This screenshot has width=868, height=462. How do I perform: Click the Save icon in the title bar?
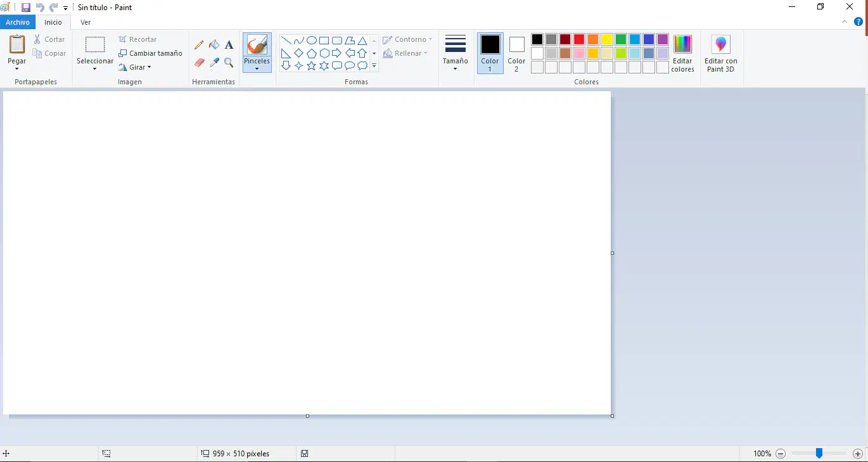click(26, 8)
